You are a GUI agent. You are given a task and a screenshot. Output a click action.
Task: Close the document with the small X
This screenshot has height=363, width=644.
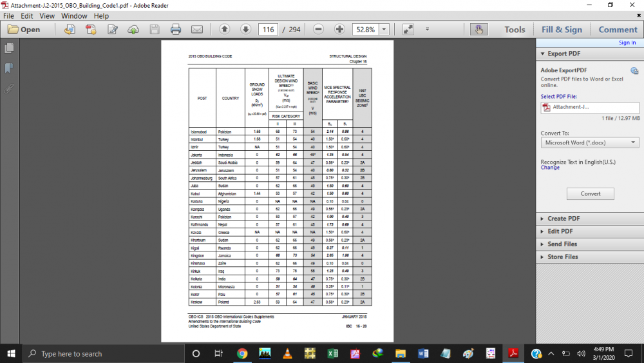point(639,15)
